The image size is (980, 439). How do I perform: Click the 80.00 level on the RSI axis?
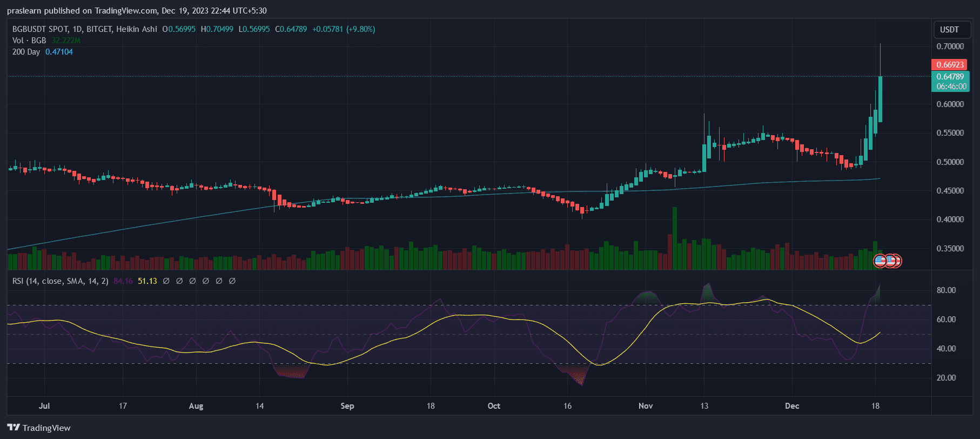(946, 290)
